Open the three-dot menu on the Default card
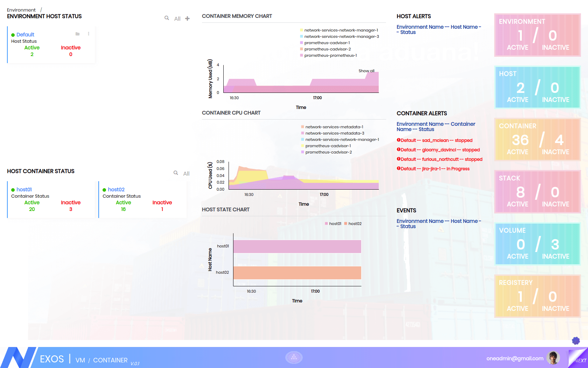Viewport: 588px width, 368px height. [x=89, y=34]
